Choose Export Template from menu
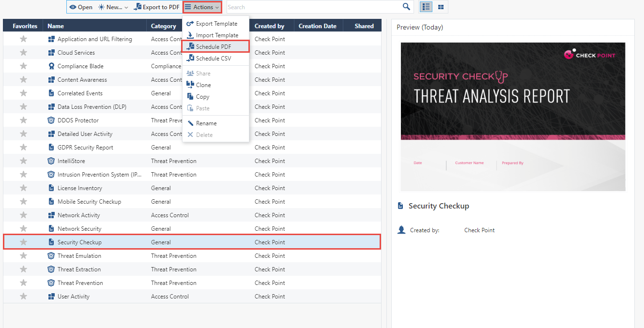 pyautogui.click(x=216, y=23)
